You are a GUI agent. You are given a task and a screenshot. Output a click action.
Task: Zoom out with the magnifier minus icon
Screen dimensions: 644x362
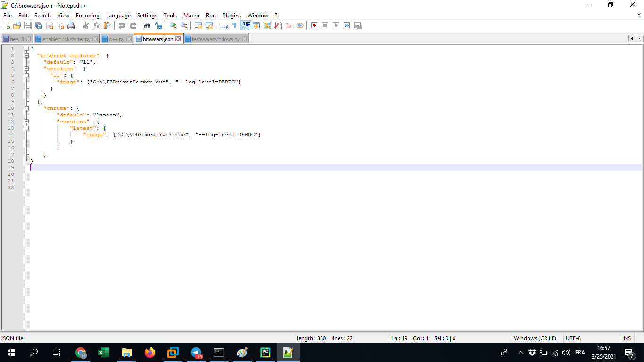click(184, 25)
